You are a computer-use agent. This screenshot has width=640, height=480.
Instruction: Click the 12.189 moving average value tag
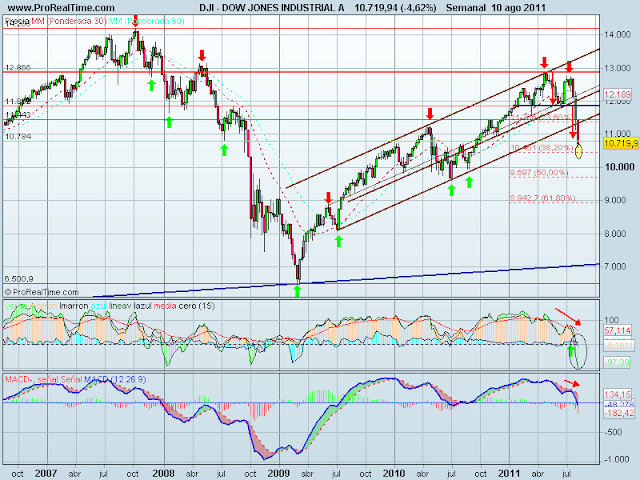(x=617, y=95)
